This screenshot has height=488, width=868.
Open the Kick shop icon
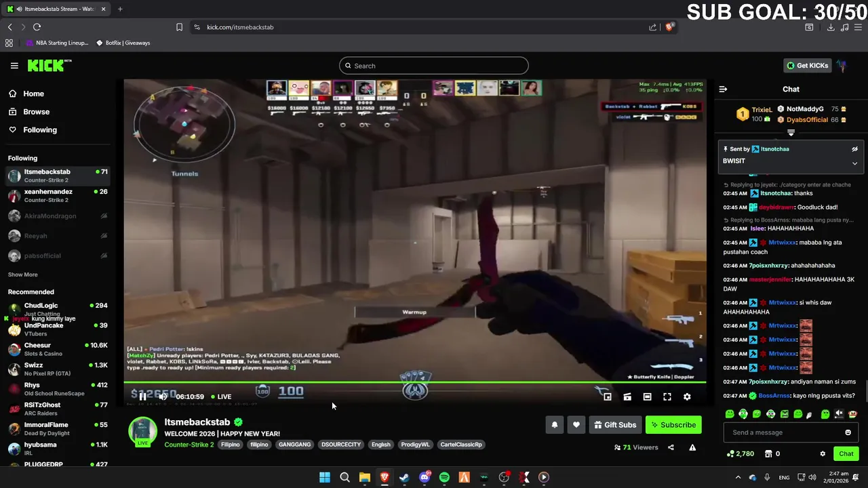(x=768, y=454)
